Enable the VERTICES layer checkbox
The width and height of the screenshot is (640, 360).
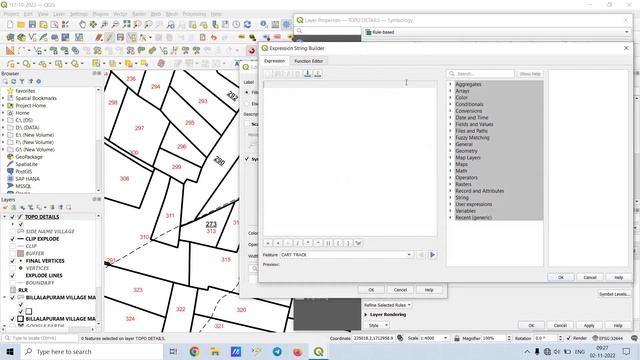pos(12,268)
